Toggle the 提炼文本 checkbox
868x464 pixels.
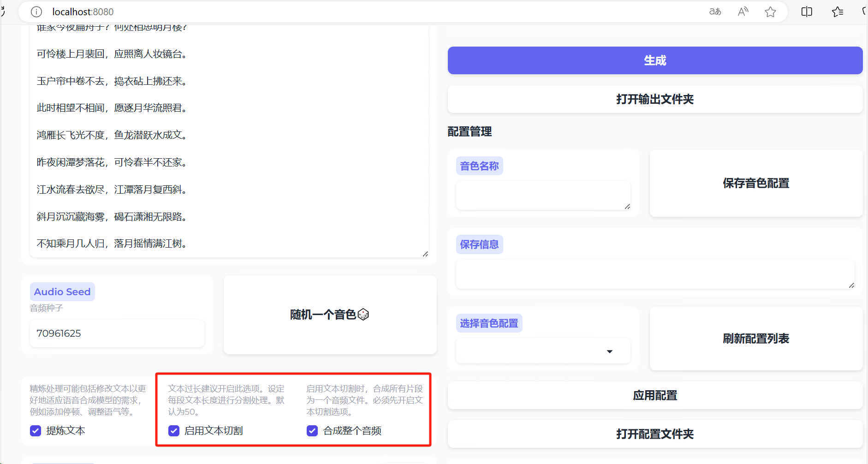(x=36, y=431)
